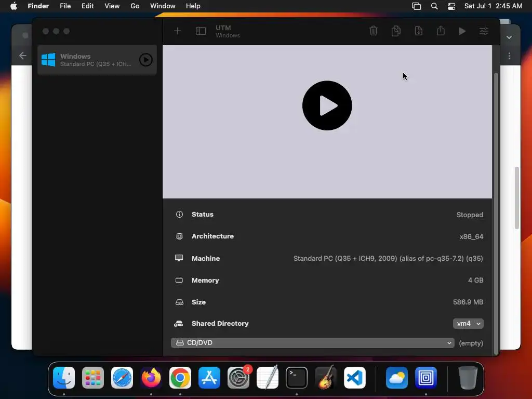Click the Stage Manager icon in the menu bar
Screen dimensions: 532x399
[416, 6]
